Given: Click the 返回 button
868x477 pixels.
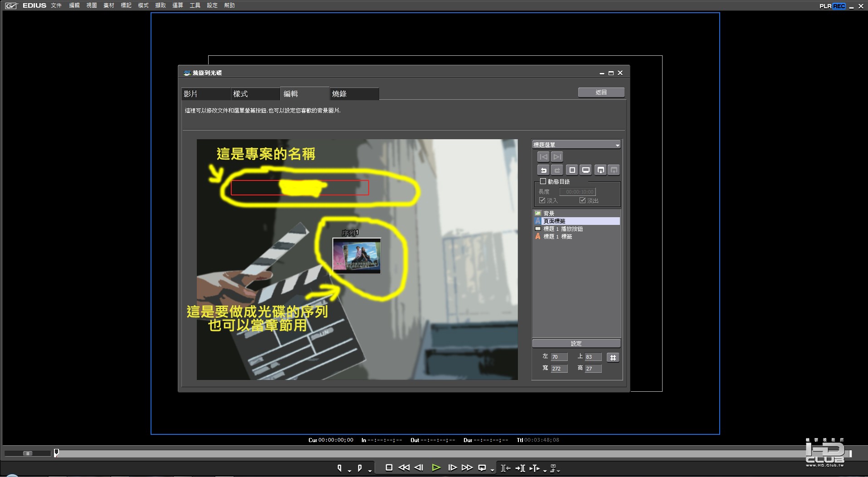Looking at the screenshot, I should pyautogui.click(x=601, y=92).
